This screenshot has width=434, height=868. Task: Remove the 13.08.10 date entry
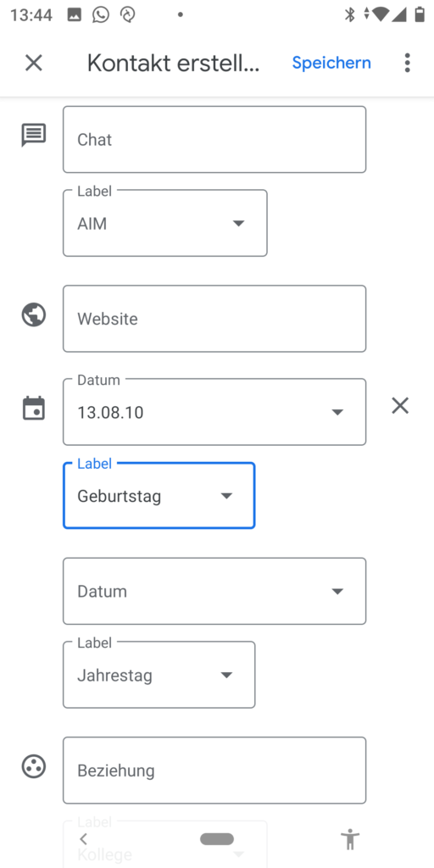coord(400,406)
